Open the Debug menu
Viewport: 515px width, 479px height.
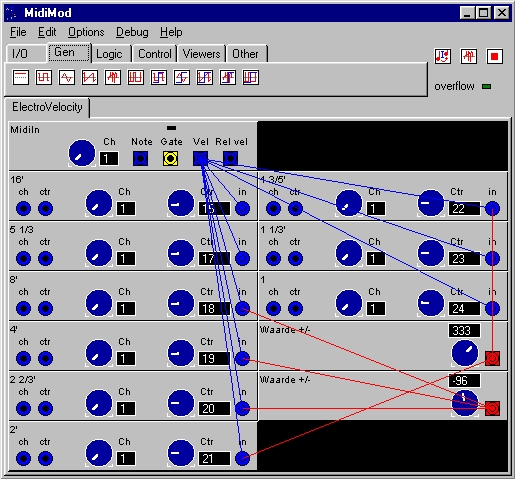pos(132,32)
